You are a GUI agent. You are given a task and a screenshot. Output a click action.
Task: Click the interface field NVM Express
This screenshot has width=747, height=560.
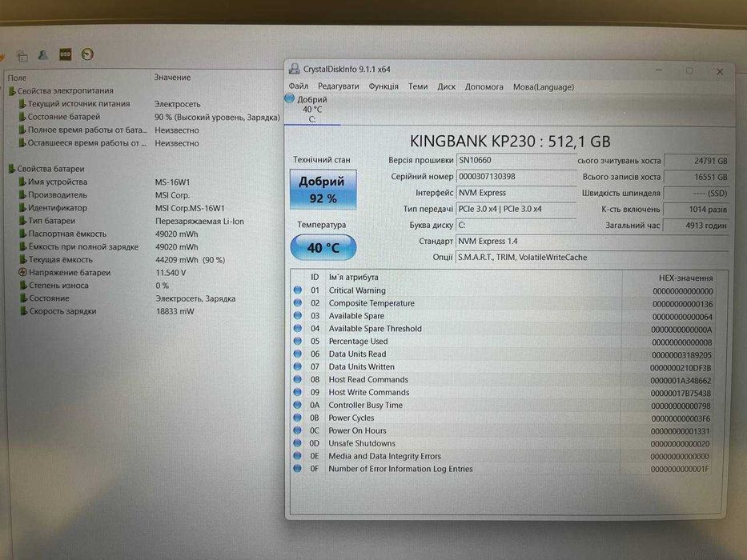click(x=516, y=193)
